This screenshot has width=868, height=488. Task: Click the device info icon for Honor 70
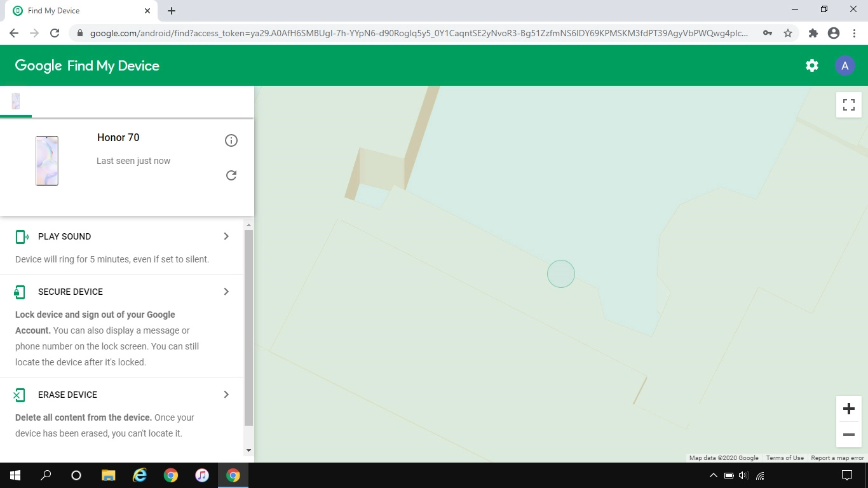click(x=231, y=140)
